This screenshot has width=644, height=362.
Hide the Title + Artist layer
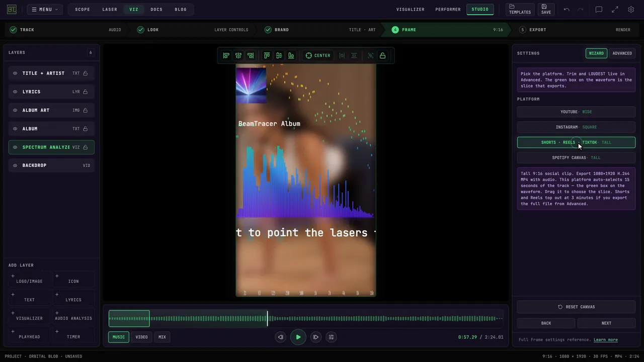[15, 73]
